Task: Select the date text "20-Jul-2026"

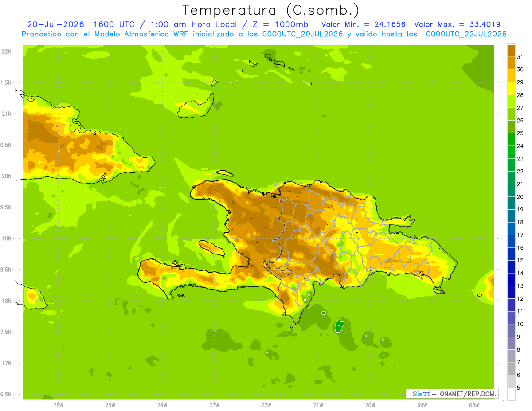Action: pos(55,24)
